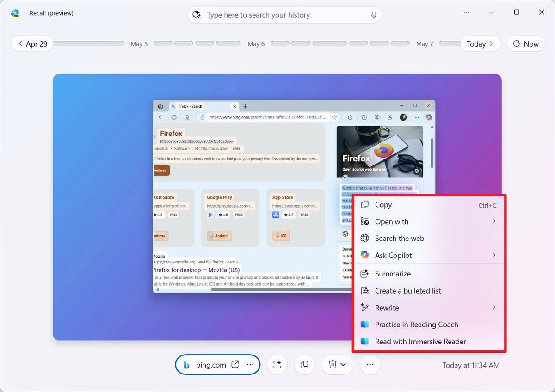Expand the Open with submenu
Viewport: 555px width, 392px height.
tap(493, 221)
